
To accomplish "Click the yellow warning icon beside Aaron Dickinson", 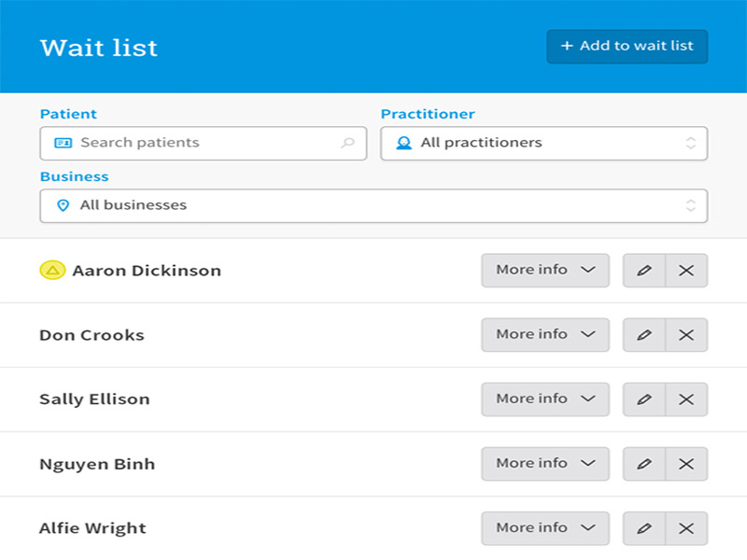I will pyautogui.click(x=52, y=271).
